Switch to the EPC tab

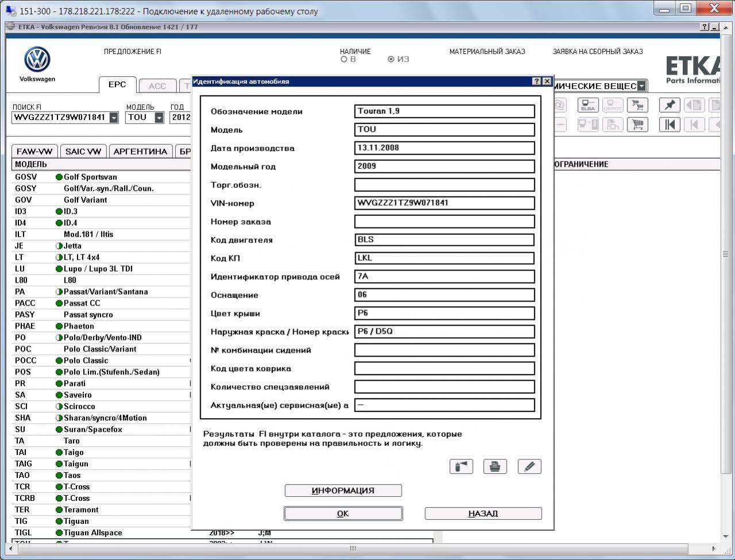(117, 84)
